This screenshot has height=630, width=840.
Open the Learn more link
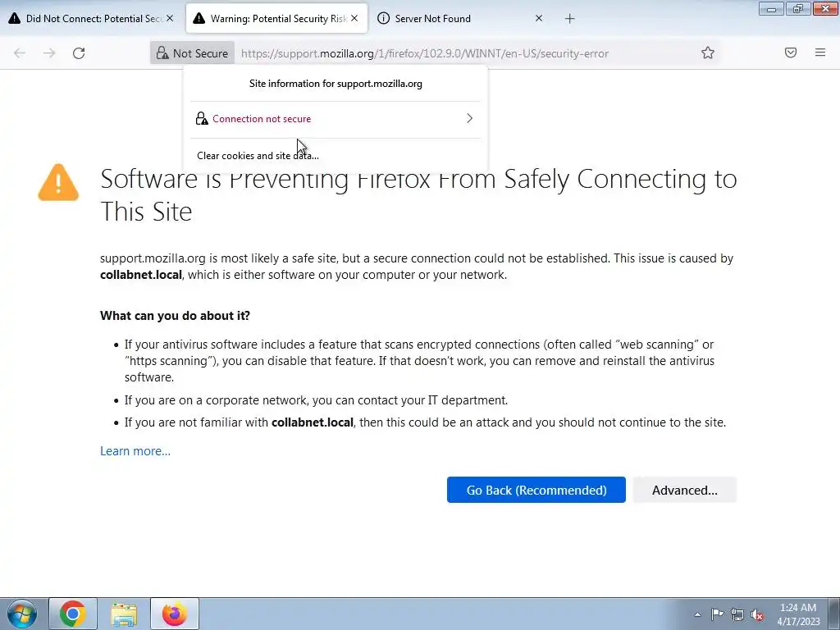click(135, 451)
